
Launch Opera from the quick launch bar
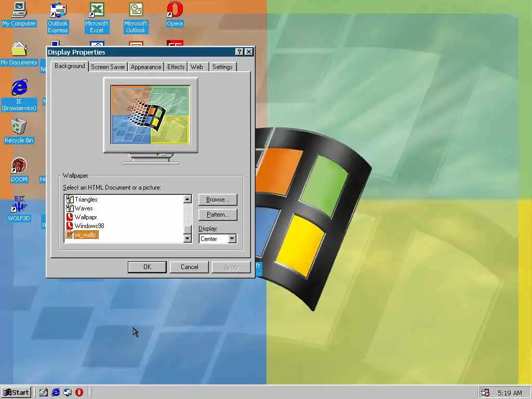click(79, 392)
